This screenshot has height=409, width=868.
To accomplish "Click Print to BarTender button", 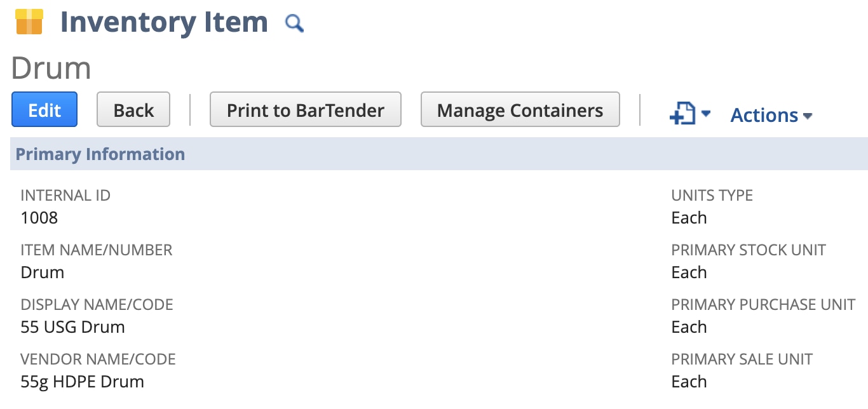I will click(x=306, y=110).
